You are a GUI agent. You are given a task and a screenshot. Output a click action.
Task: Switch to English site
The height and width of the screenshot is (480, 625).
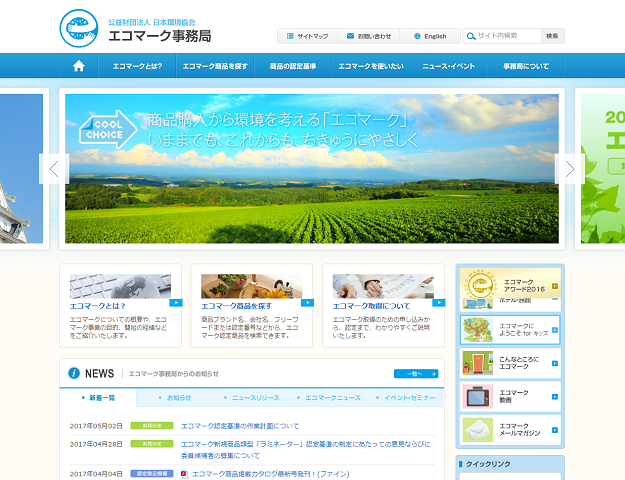430,36
